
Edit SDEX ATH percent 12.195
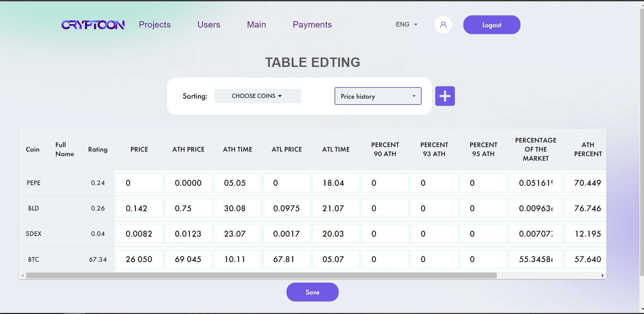coord(586,234)
